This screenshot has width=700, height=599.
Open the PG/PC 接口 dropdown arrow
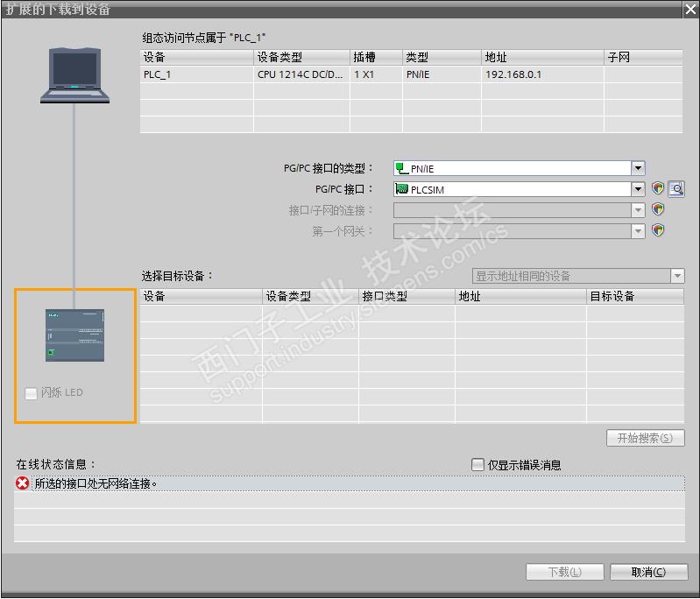[638, 189]
